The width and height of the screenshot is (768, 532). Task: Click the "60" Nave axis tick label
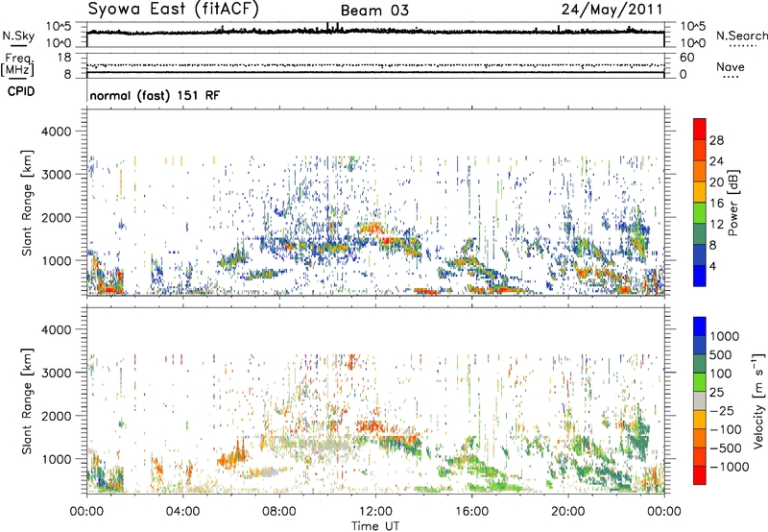click(686, 58)
